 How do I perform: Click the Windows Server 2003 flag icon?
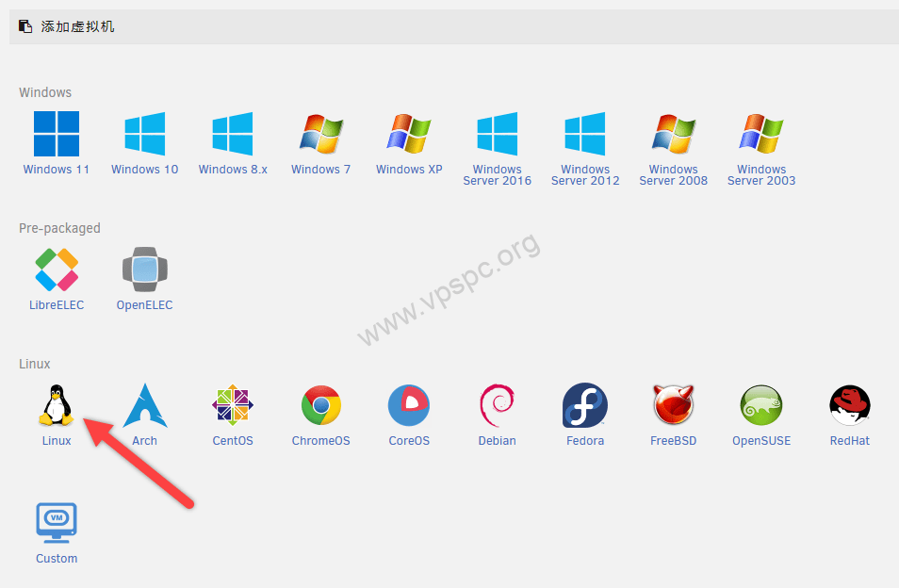(x=761, y=134)
